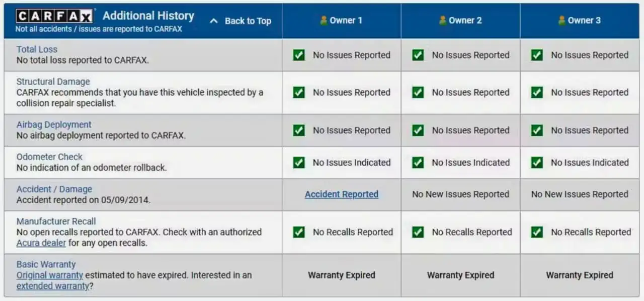Toggle the Structural Damage check for Owner 3

click(536, 92)
